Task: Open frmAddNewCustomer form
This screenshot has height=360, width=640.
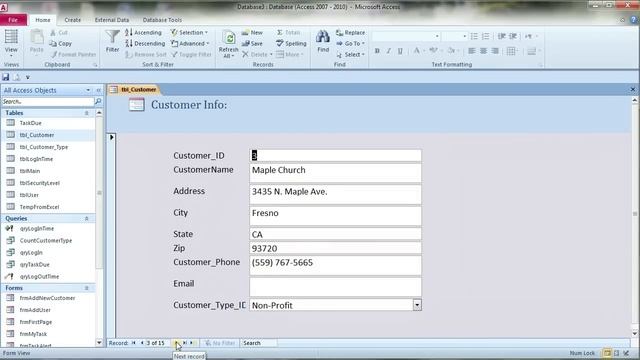Action: pyautogui.click(x=47, y=298)
